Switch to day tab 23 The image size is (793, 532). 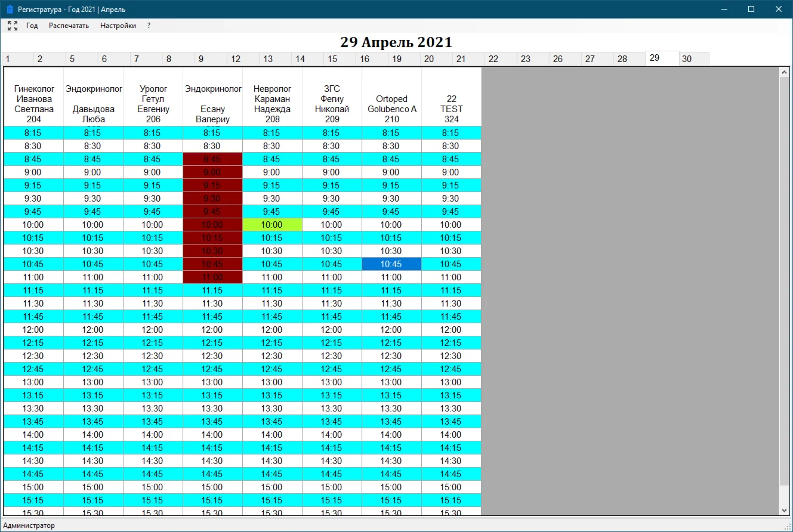(533, 59)
